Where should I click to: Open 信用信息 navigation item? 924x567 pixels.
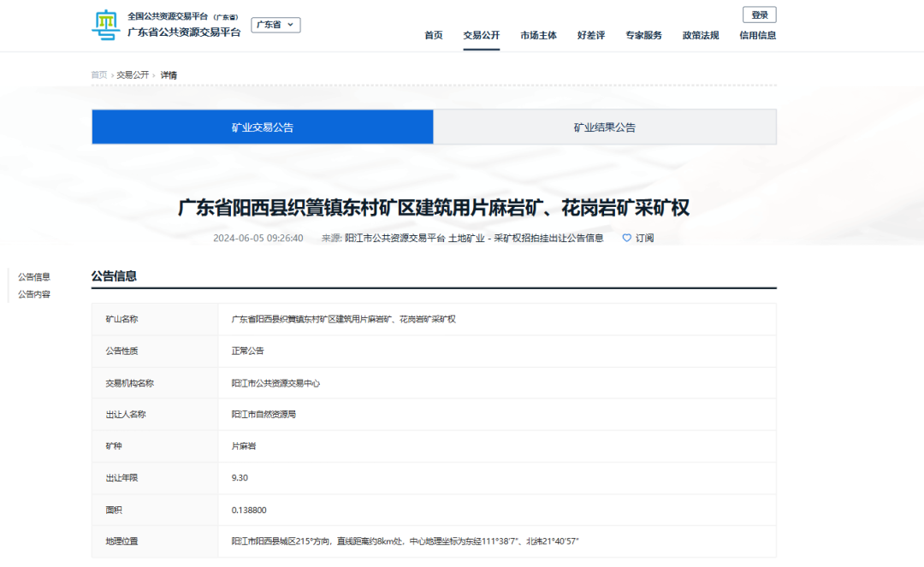coord(757,35)
